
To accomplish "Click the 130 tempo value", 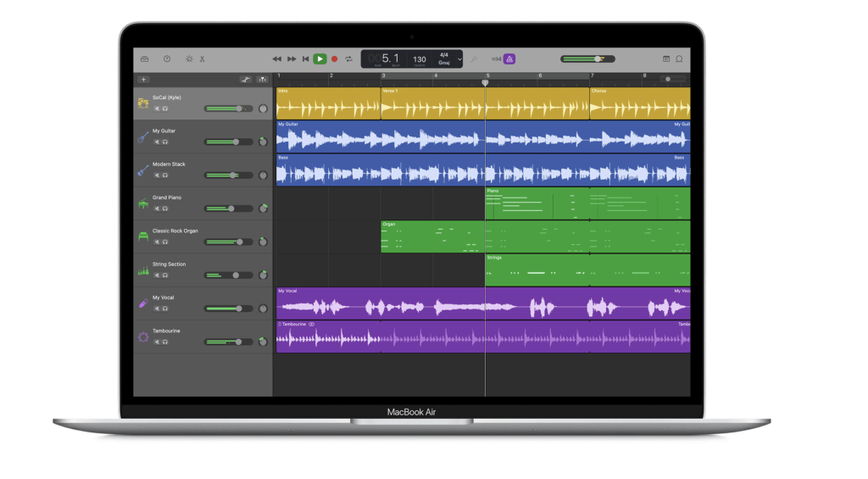I will [x=420, y=59].
